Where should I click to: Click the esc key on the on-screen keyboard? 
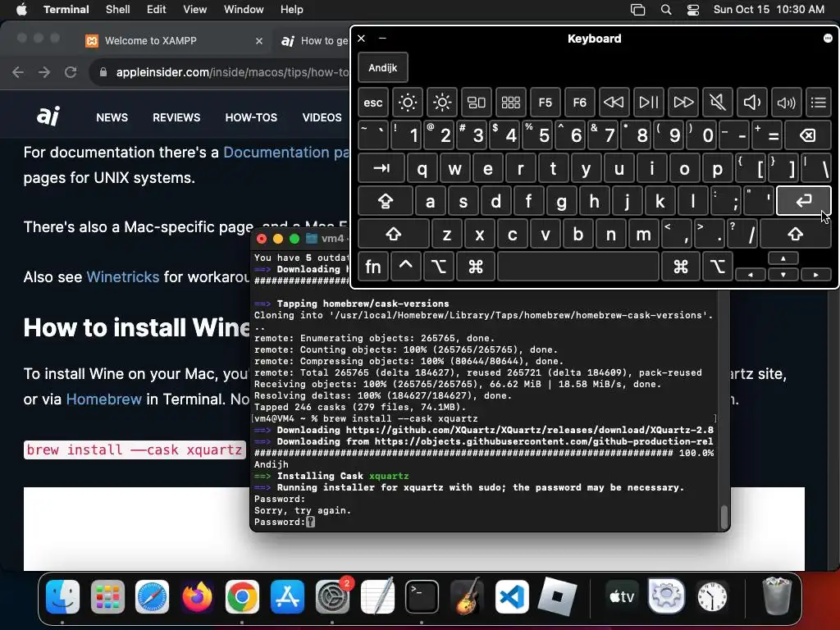tap(373, 103)
